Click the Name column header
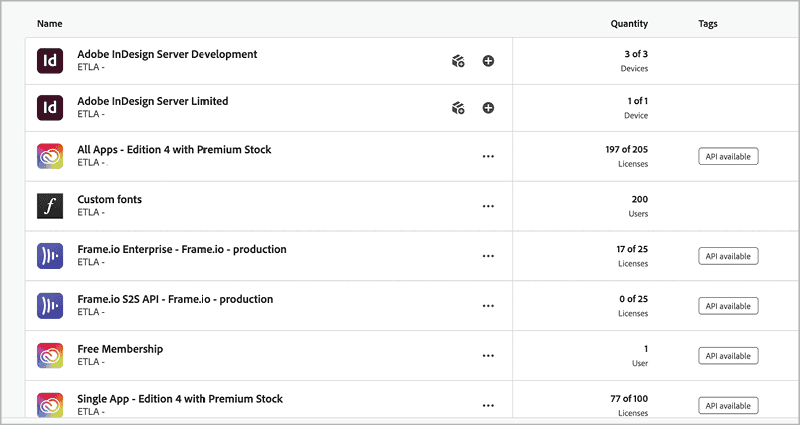This screenshot has width=800, height=425. click(x=49, y=23)
